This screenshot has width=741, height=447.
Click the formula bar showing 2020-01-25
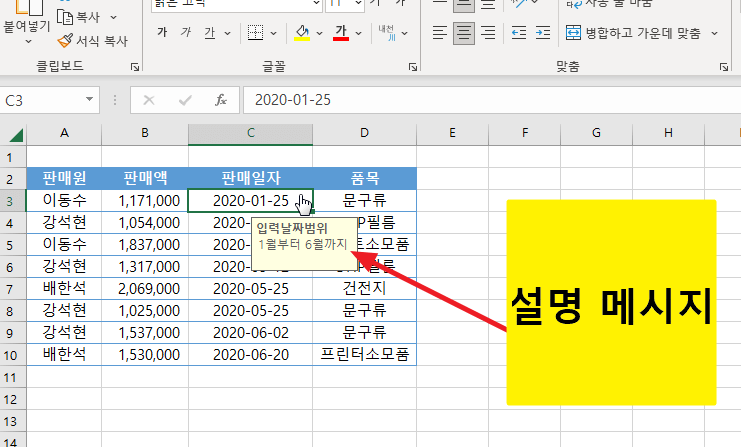pyautogui.click(x=491, y=100)
